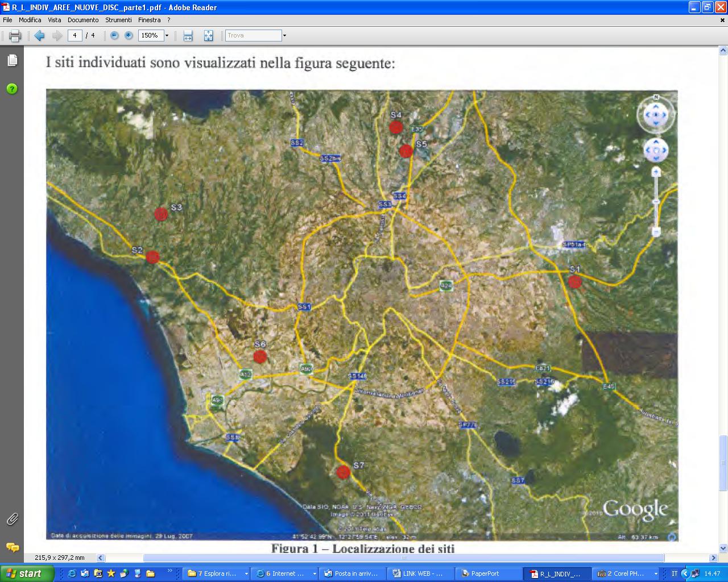Open the Modifica menu
The width and height of the screenshot is (728, 582).
30,20
